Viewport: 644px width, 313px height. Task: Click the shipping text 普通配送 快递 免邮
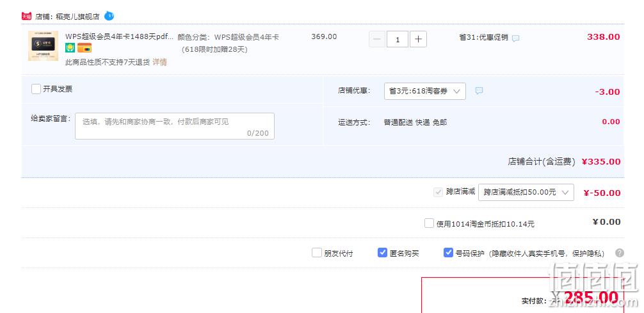(415, 122)
